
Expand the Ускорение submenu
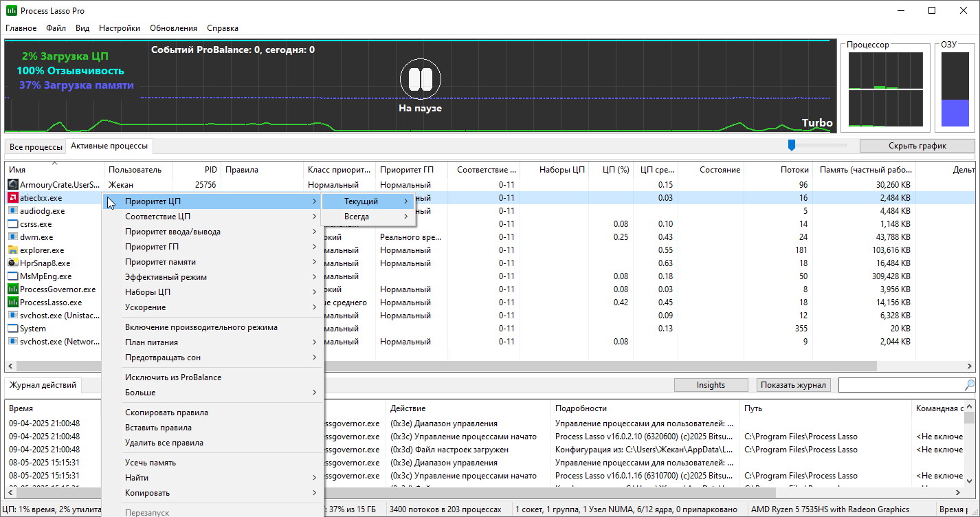coord(212,307)
